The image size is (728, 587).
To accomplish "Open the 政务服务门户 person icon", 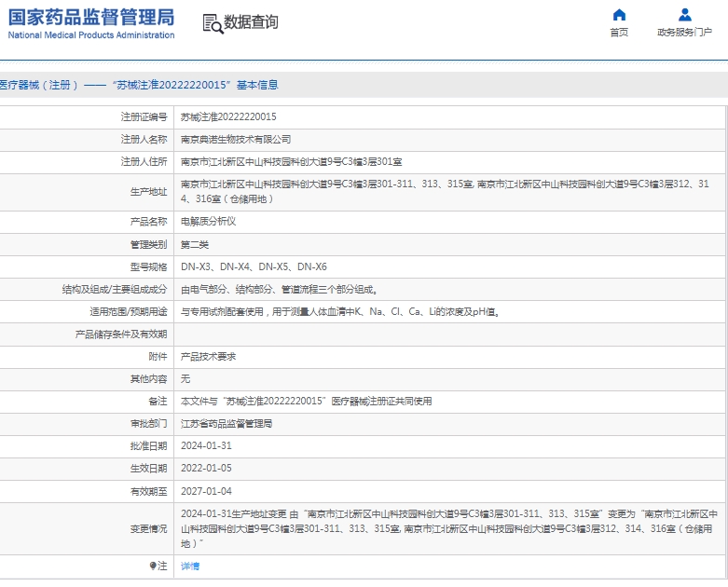I will [684, 15].
